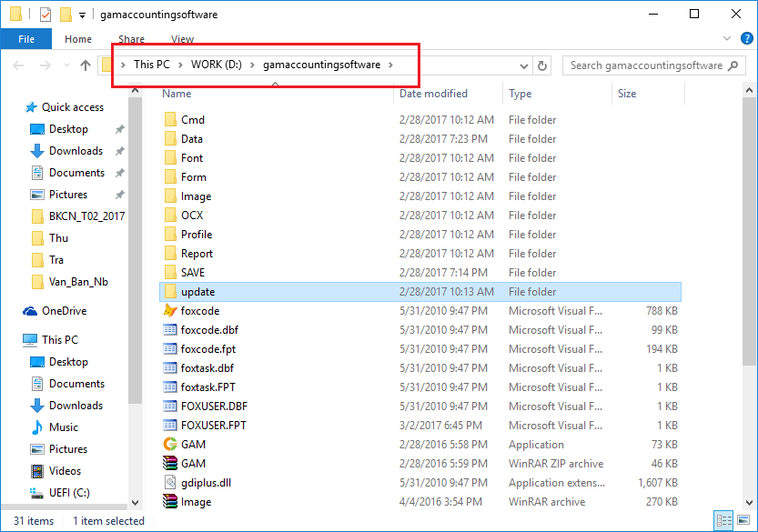Open the File menu tab
Image resolution: width=758 pixels, height=532 pixels.
[x=26, y=39]
